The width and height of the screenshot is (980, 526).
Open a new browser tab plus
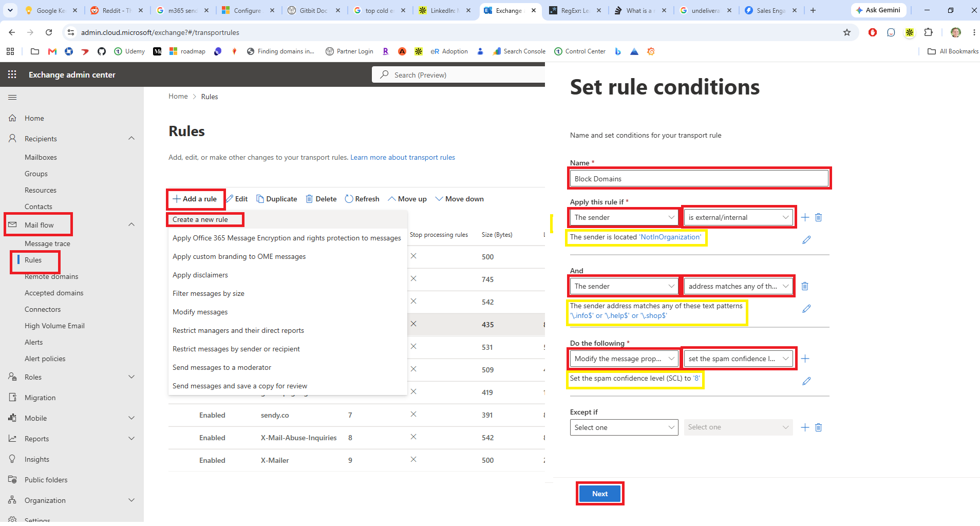(x=813, y=10)
